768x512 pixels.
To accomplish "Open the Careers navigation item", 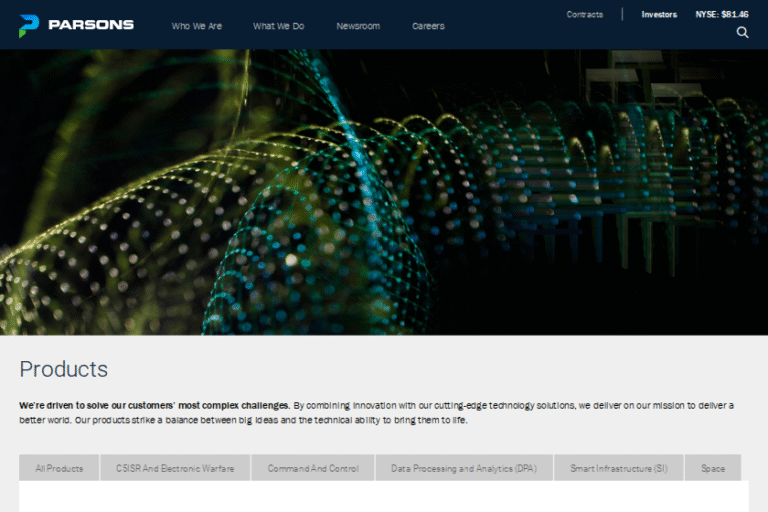I will click(x=428, y=26).
